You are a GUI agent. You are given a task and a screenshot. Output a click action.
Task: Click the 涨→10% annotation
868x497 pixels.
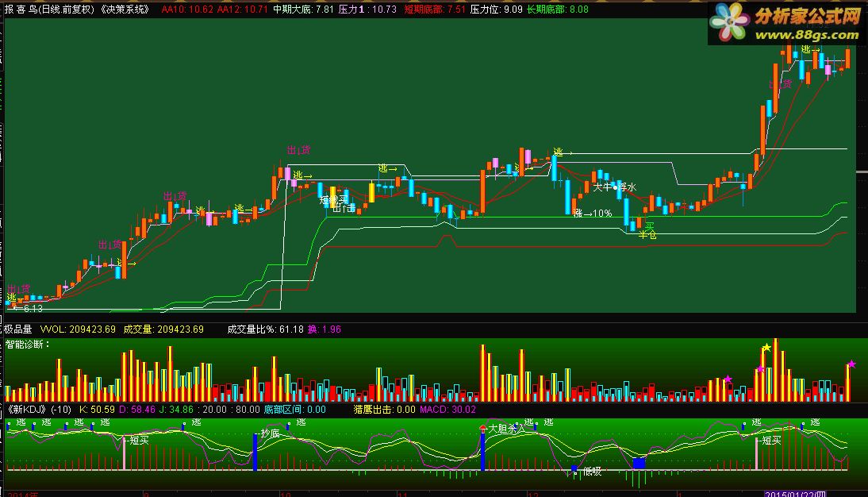(x=593, y=214)
